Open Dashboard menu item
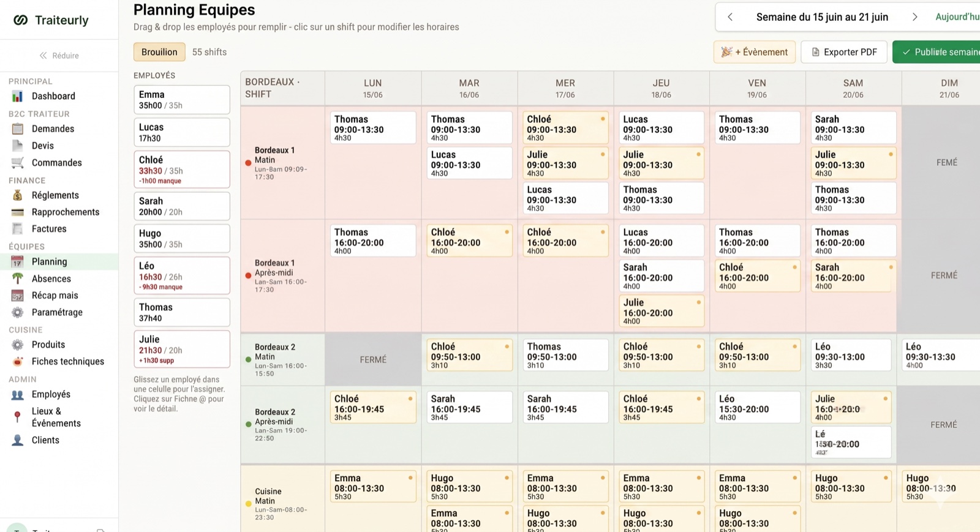This screenshot has width=980, height=532. point(53,96)
